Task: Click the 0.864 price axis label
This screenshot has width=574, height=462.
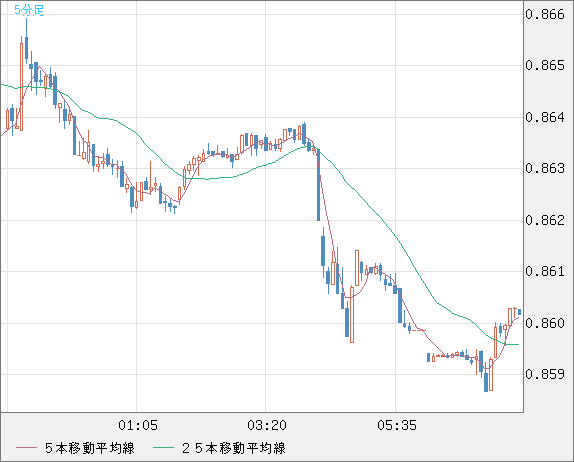Action: 545,117
